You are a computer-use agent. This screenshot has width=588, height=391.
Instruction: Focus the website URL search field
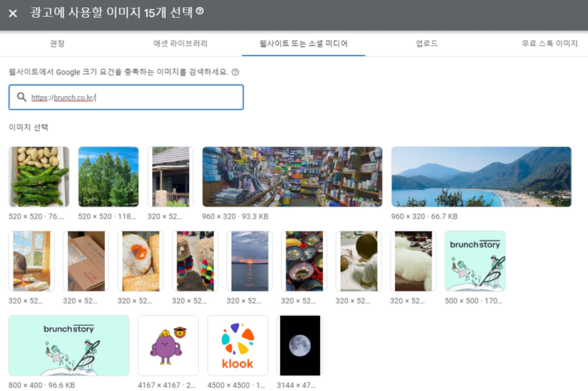(x=126, y=98)
